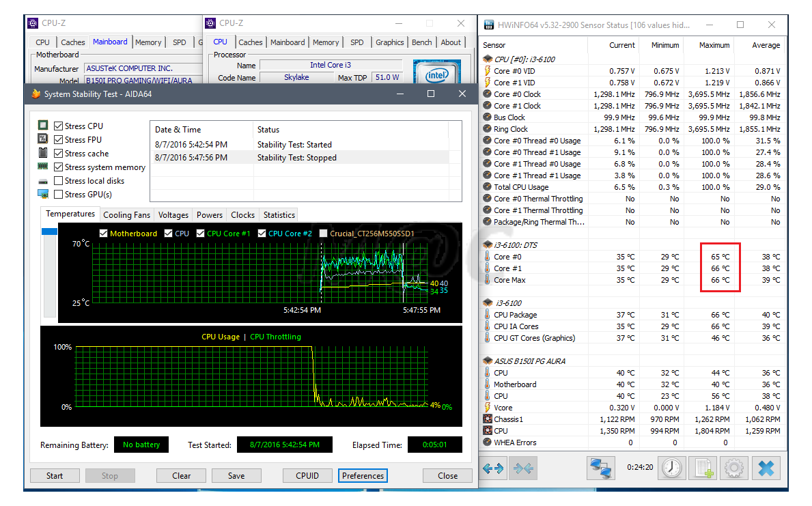Image resolution: width=812 pixels, height=506 pixels.
Task: Click the Vcore lightning icon
Action: coord(487,407)
